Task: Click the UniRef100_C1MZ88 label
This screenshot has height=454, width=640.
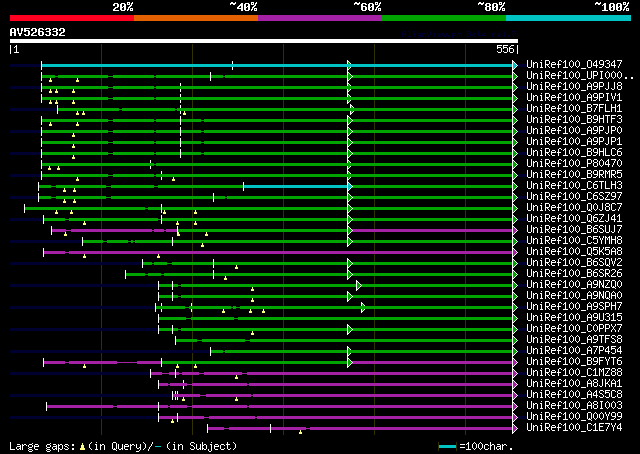Action: point(574,373)
